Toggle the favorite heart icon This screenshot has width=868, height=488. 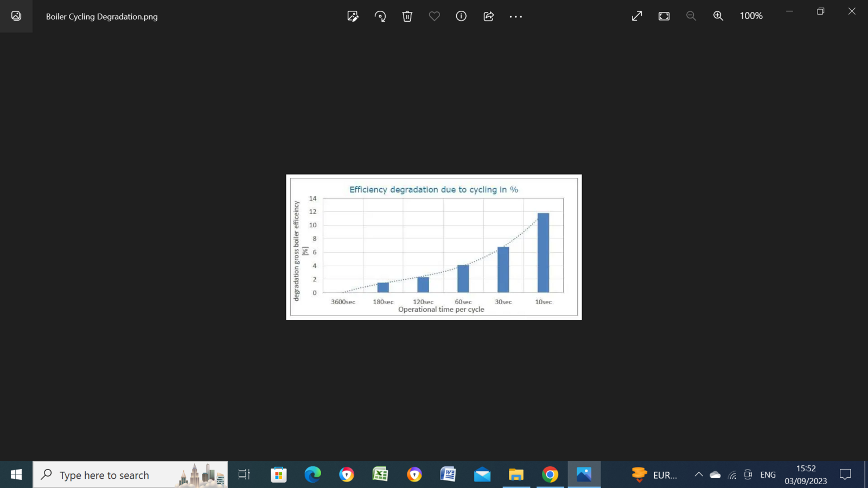tap(434, 16)
